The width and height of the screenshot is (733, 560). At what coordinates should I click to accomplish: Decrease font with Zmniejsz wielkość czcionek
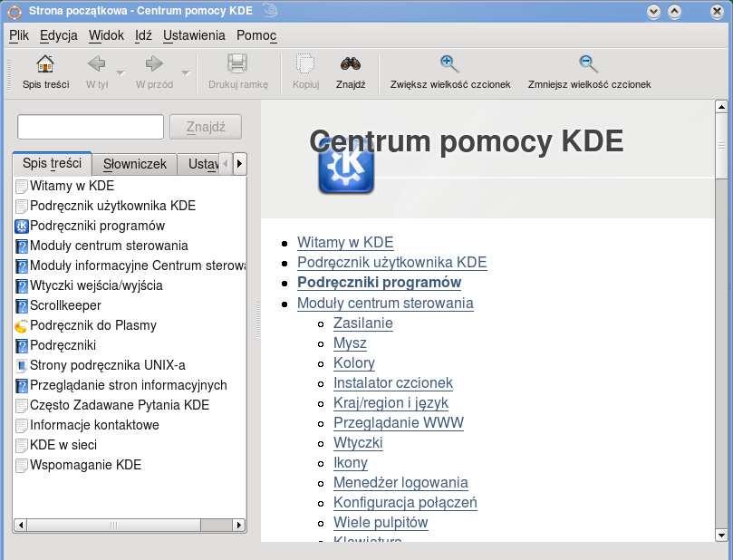tap(589, 63)
